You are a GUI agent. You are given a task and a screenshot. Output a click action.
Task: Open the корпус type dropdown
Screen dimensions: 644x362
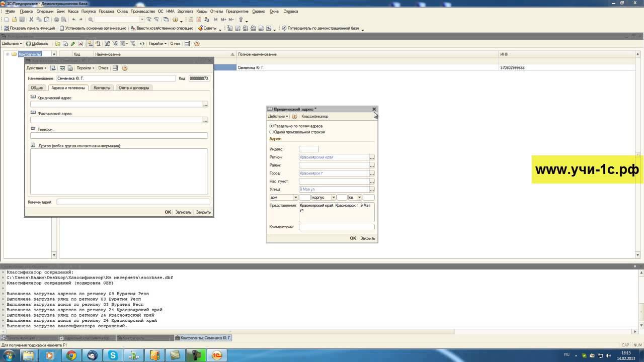tap(334, 198)
